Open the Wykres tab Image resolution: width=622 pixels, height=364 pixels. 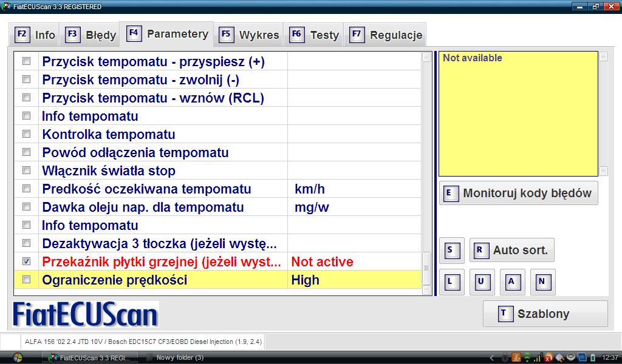point(248,35)
